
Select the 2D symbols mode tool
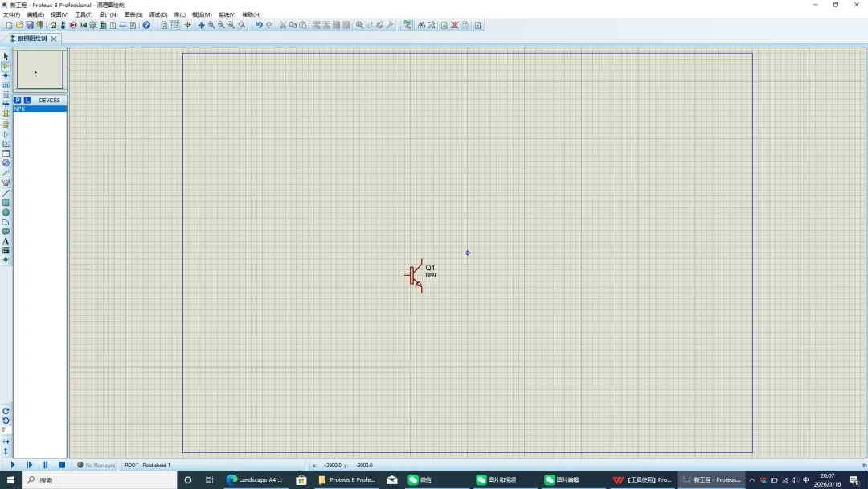(x=6, y=250)
